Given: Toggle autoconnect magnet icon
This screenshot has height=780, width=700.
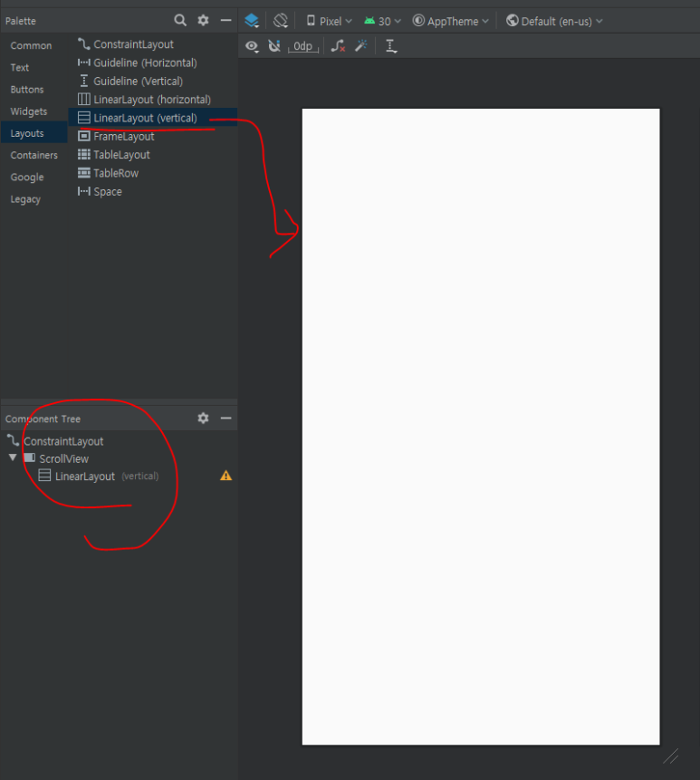Looking at the screenshot, I should tap(274, 46).
